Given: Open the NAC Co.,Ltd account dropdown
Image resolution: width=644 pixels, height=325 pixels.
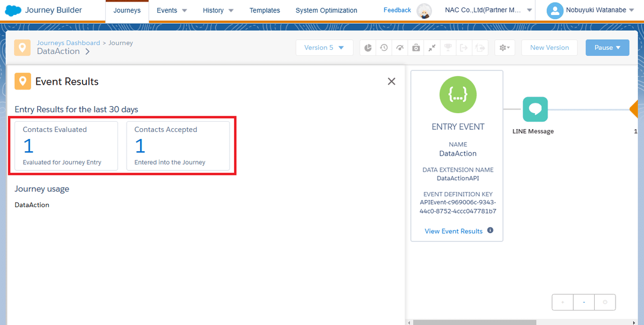Looking at the screenshot, I should click(x=489, y=10).
